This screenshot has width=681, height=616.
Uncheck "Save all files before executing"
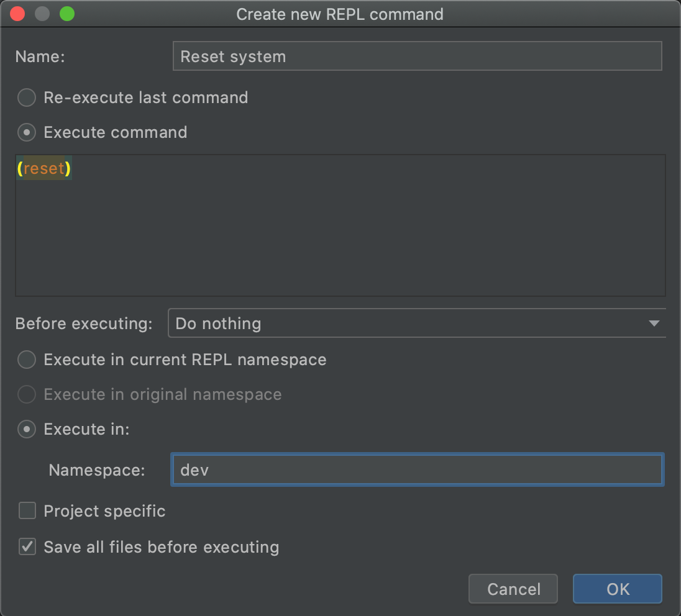coord(26,547)
